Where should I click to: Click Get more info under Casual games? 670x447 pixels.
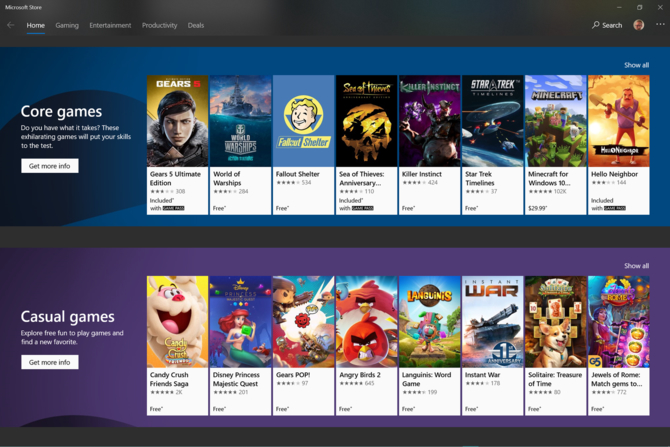click(50, 362)
